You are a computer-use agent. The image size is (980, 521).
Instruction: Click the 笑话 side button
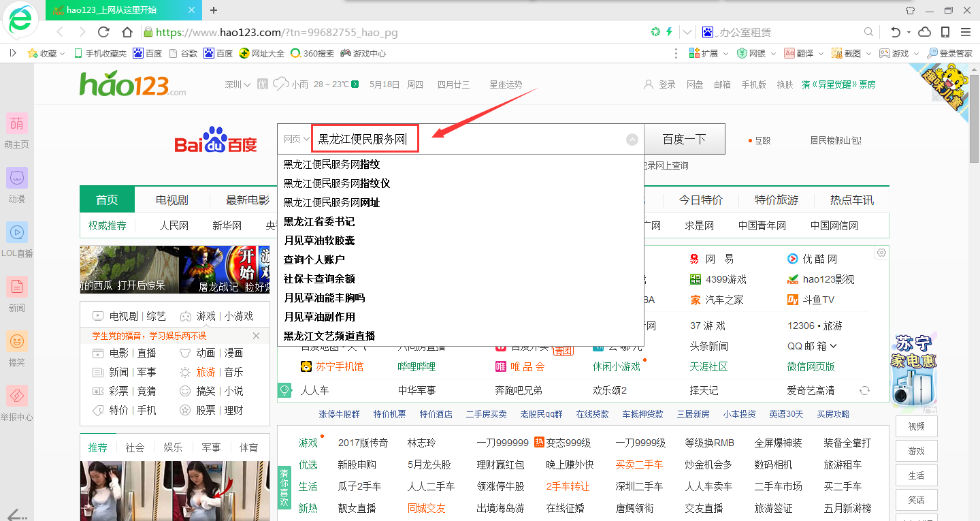tap(916, 500)
